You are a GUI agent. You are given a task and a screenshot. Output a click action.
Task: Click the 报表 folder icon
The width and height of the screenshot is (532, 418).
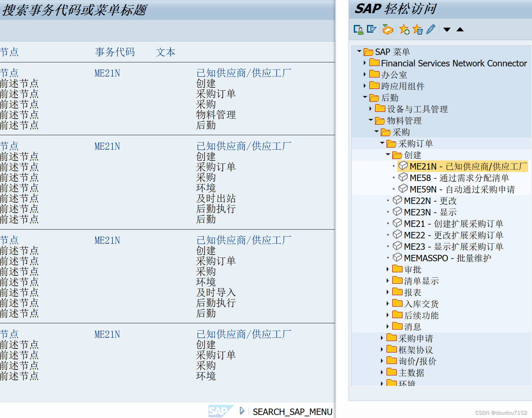(x=398, y=292)
